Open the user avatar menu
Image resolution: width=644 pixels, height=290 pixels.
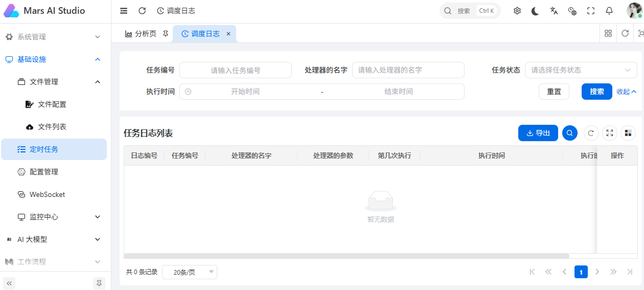(634, 11)
